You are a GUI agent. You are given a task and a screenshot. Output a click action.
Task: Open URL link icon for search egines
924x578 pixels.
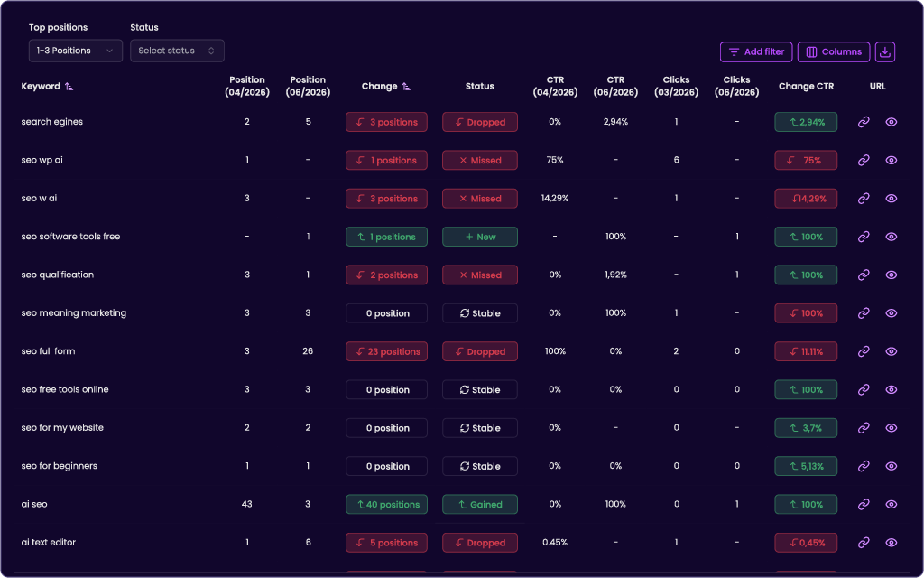864,122
